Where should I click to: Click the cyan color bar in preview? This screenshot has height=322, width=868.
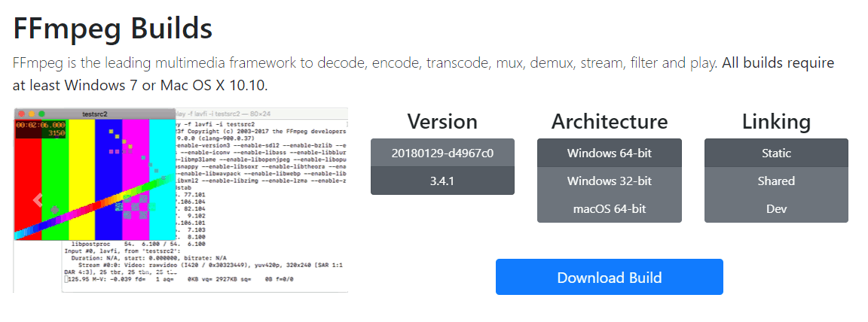(162, 180)
